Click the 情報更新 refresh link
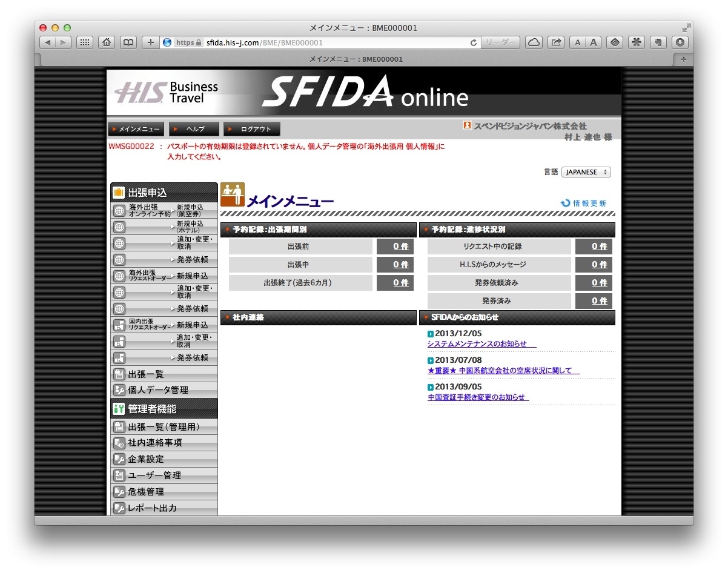The width and height of the screenshot is (728, 573). point(583,204)
